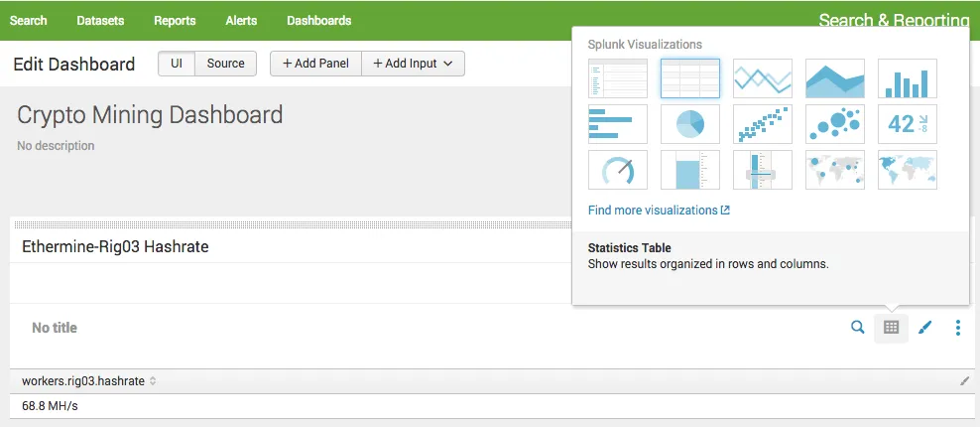Image resolution: width=980 pixels, height=427 pixels.
Task: Choose the Area Chart visualization
Action: tap(835, 78)
